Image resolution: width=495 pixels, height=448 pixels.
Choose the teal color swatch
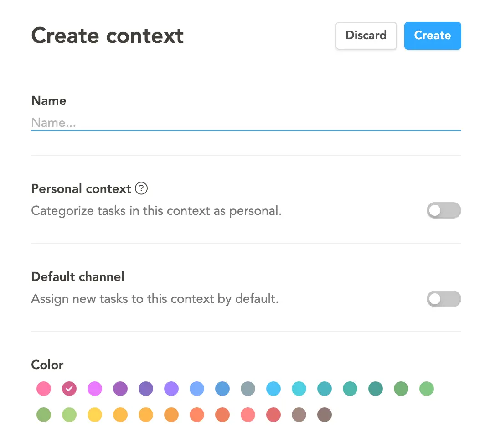click(325, 389)
